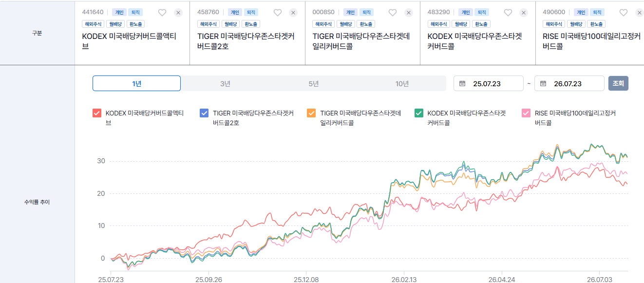Click the 조회 search button
The image size is (644, 283).
click(618, 83)
